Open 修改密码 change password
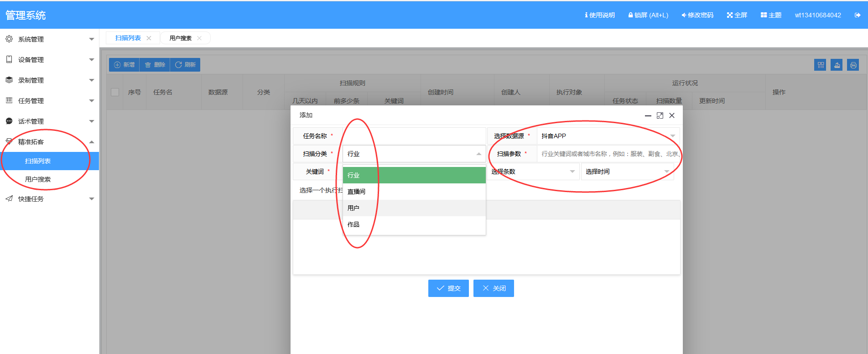 697,15
